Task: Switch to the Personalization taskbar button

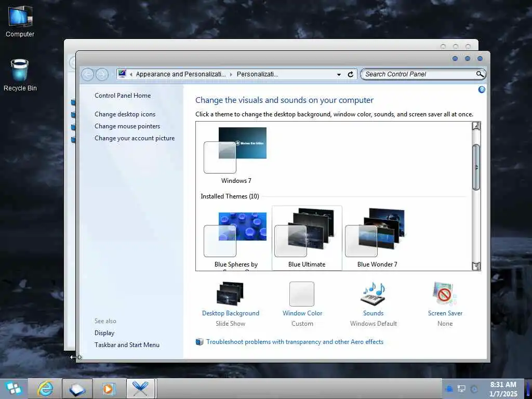Action: click(x=140, y=389)
